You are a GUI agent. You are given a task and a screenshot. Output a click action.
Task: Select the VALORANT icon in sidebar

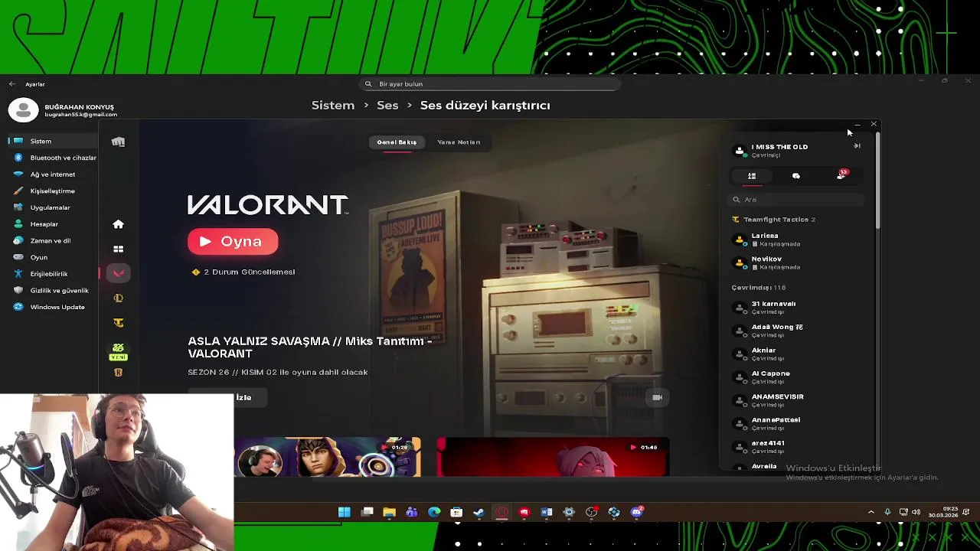click(118, 273)
